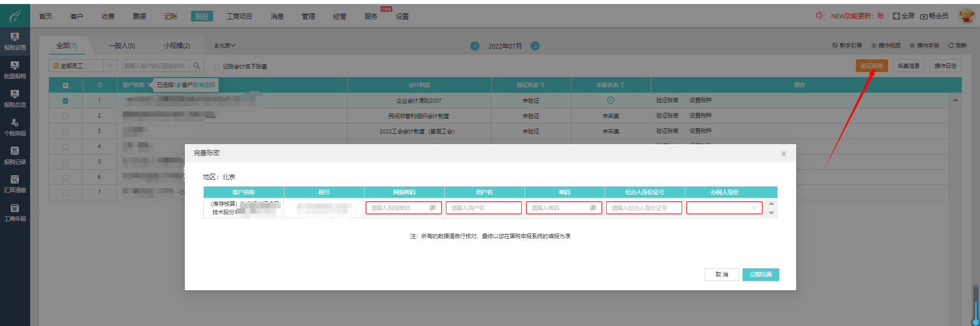Show 网报密码 using the eye icon

tap(433, 208)
